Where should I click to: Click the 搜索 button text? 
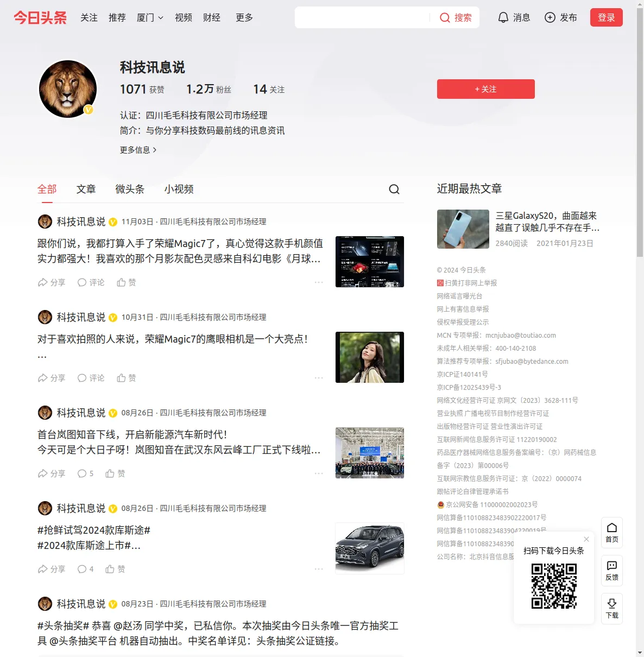[x=463, y=17]
